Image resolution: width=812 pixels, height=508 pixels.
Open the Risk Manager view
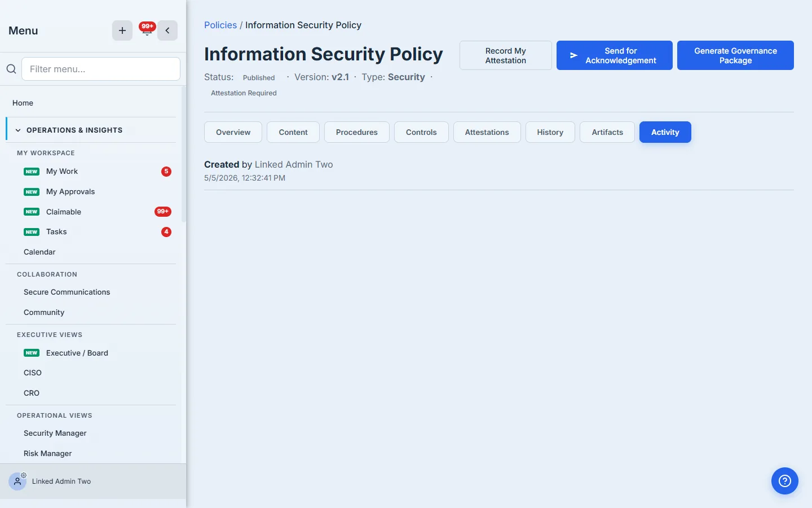point(48,454)
